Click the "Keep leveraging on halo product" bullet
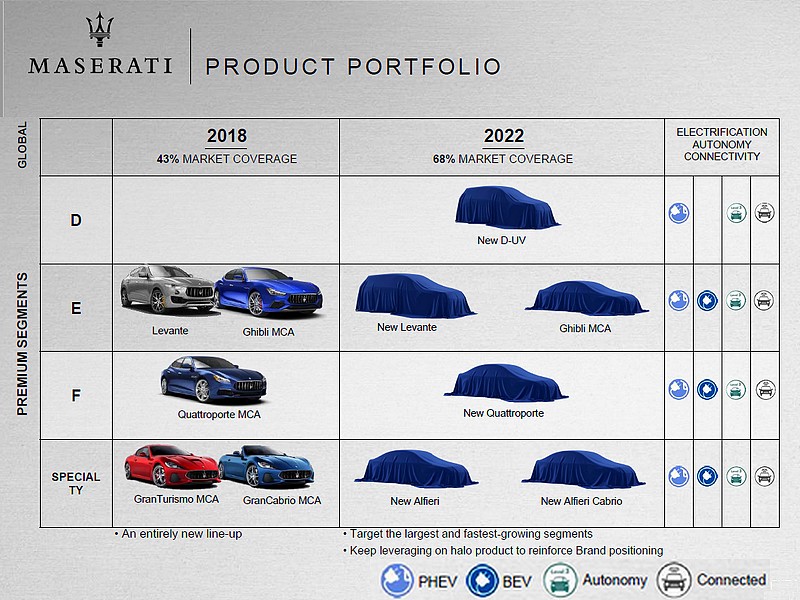 tap(503, 551)
